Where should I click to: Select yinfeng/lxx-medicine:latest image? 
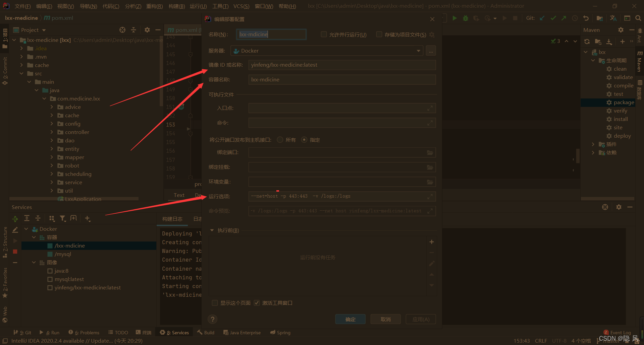click(x=88, y=287)
